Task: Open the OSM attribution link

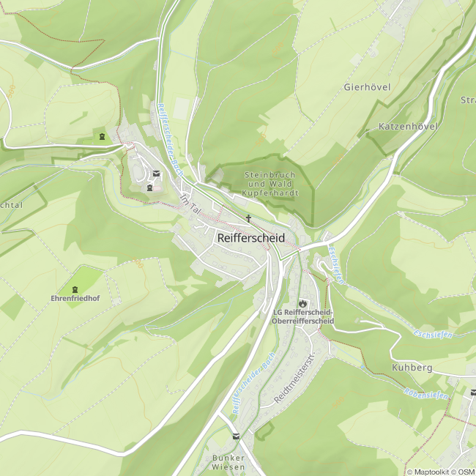Action: [x=463, y=472]
